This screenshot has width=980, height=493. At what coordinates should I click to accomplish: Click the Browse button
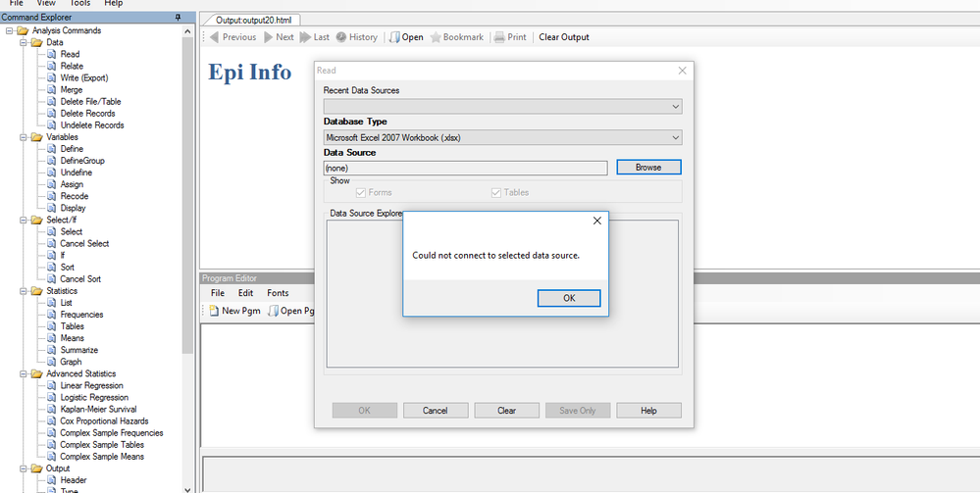click(x=648, y=168)
